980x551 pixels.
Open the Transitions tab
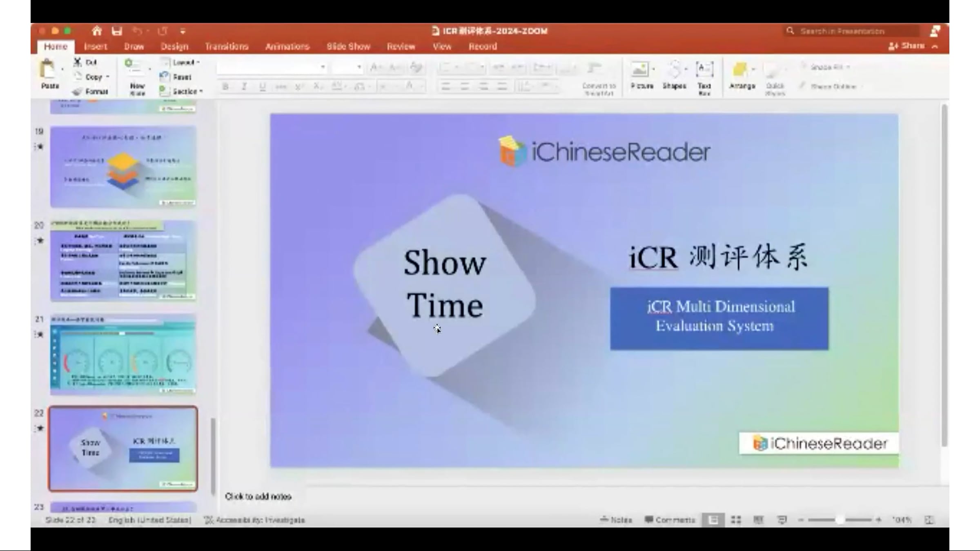coord(227,47)
